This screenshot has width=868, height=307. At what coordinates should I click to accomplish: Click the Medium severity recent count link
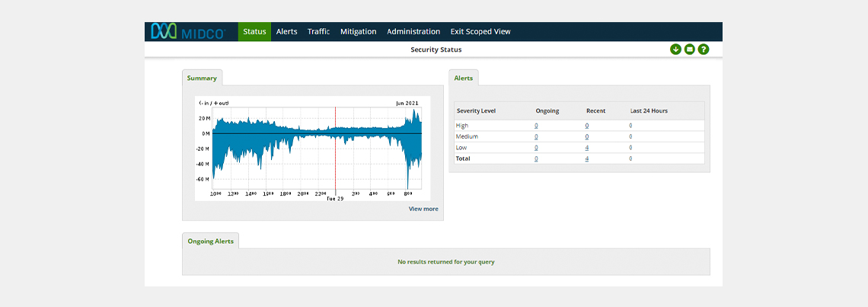[x=587, y=136]
